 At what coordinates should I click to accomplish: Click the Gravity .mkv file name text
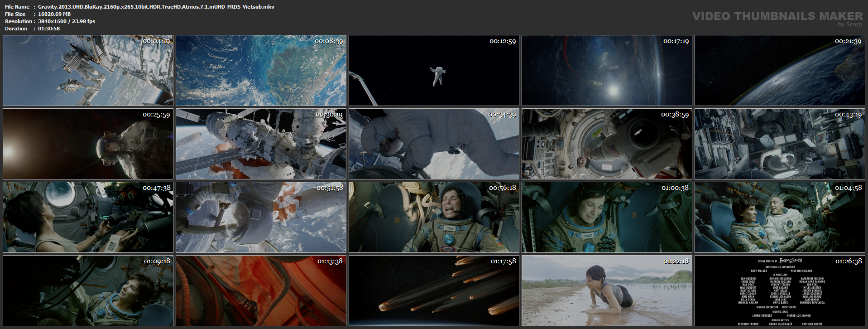click(156, 7)
